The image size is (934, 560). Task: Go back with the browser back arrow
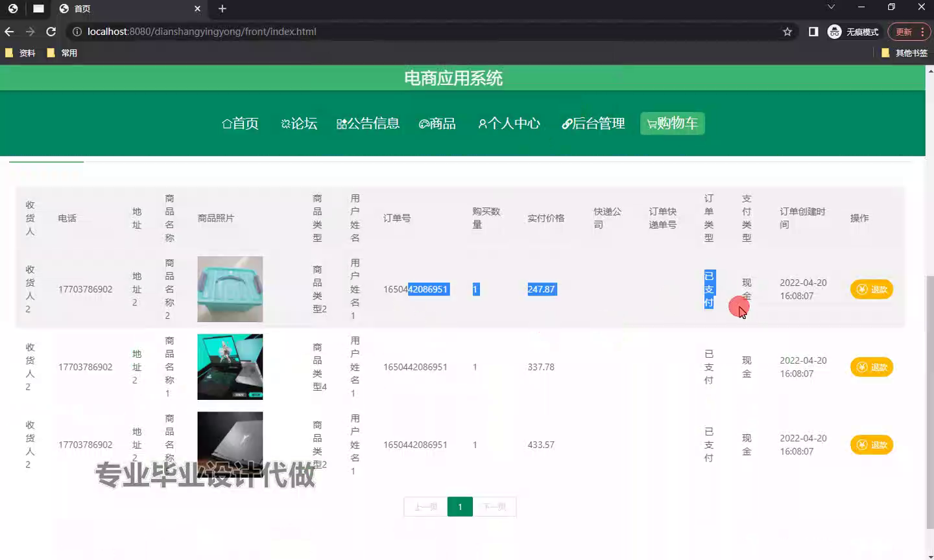[9, 31]
